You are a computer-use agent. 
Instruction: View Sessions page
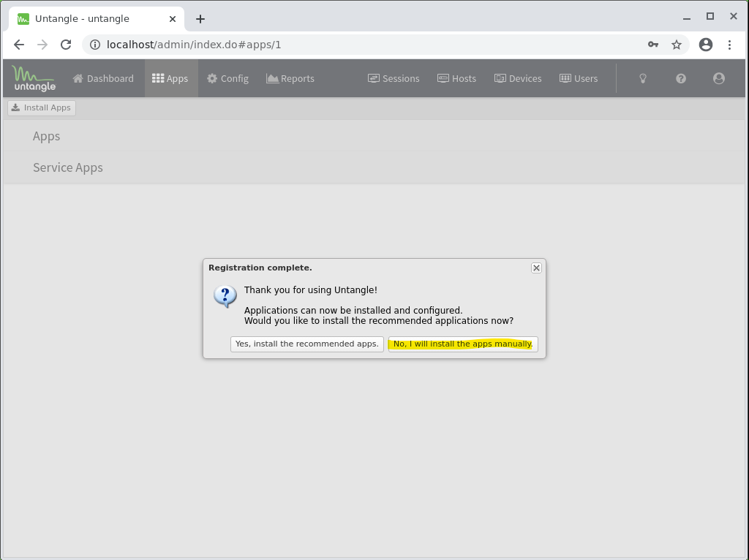click(x=394, y=78)
